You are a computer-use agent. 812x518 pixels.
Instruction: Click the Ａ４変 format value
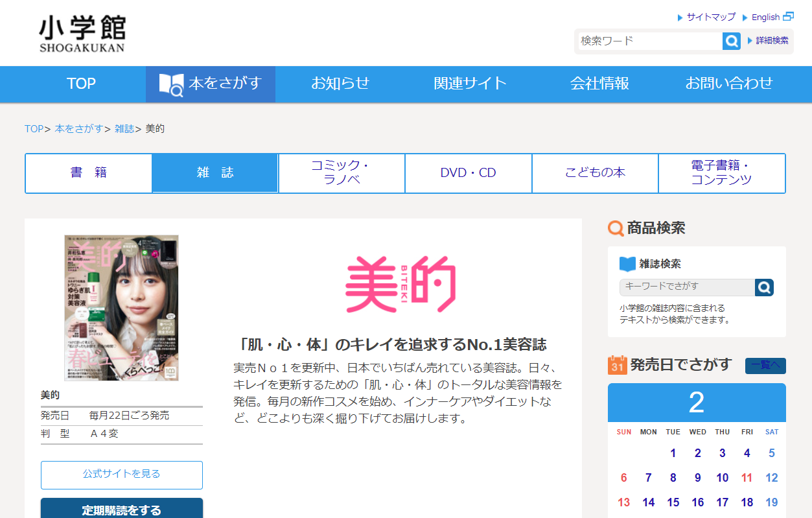tap(104, 434)
